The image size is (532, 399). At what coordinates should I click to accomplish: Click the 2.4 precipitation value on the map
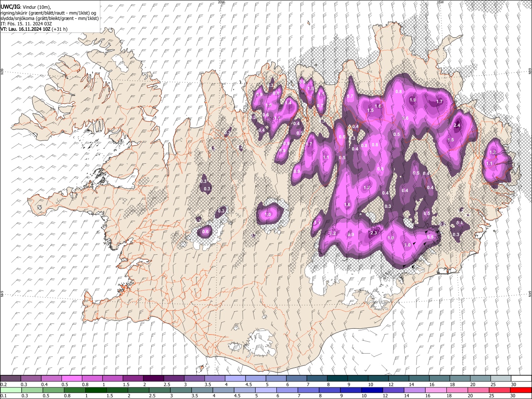point(458,126)
